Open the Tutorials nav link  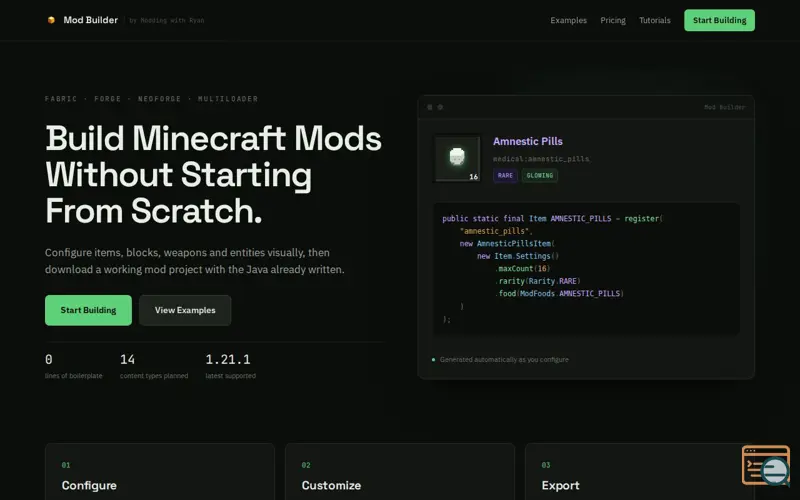pos(655,20)
